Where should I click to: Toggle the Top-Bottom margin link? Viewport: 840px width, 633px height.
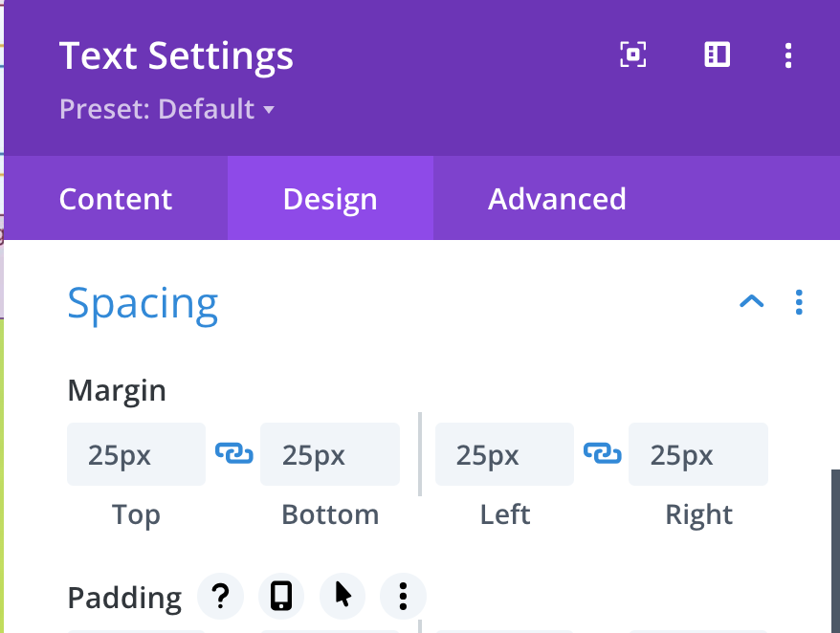pyautogui.click(x=233, y=454)
